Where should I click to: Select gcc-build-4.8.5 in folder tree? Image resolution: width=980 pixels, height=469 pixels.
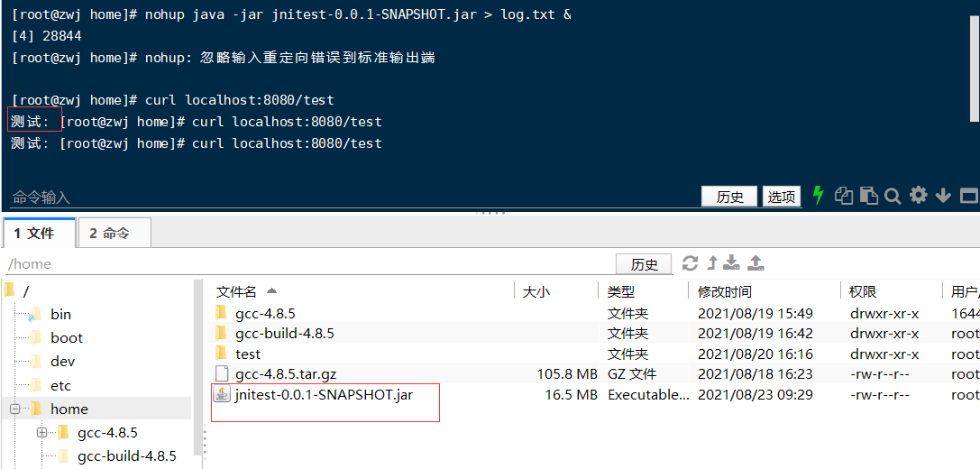point(127,455)
